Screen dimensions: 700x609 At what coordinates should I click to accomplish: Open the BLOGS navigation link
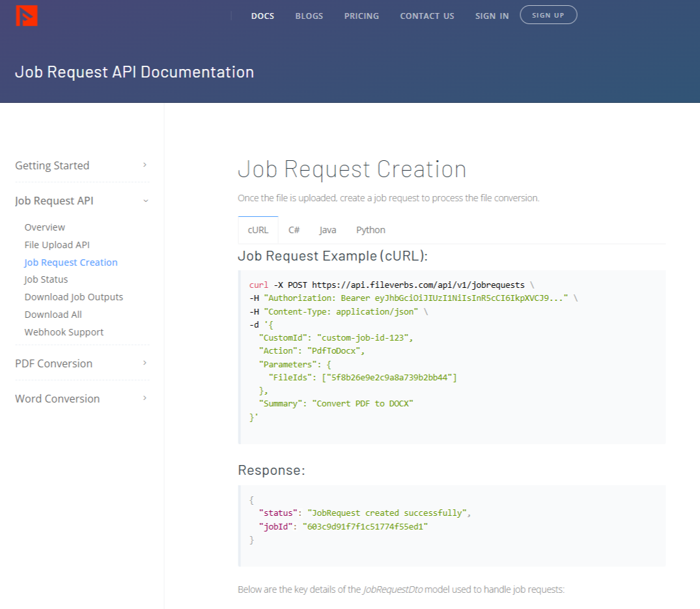[x=309, y=16]
